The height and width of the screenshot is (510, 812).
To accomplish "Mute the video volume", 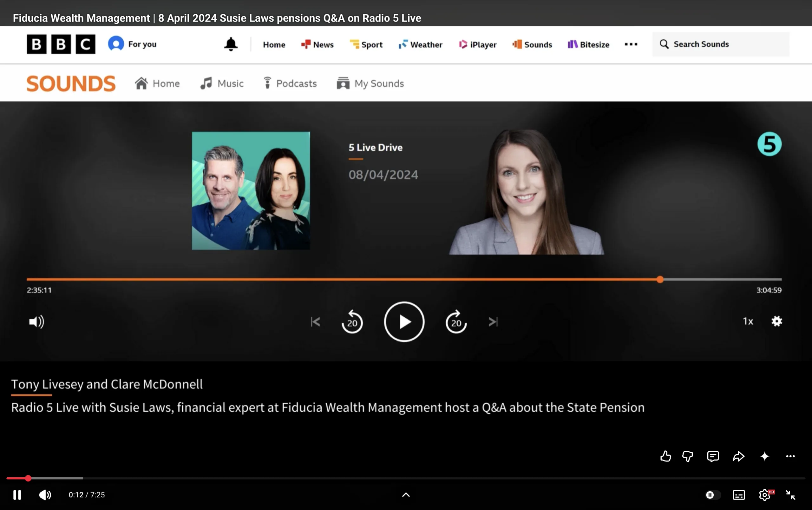I will pos(45,495).
